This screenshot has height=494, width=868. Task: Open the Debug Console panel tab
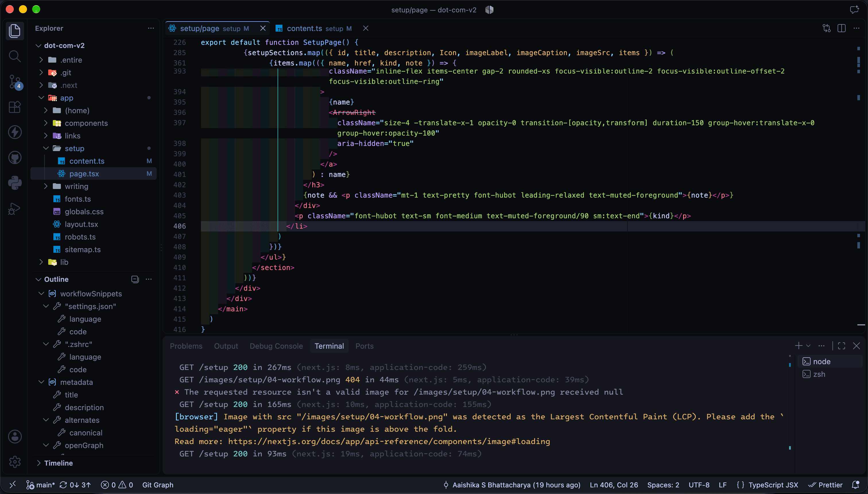(x=276, y=346)
